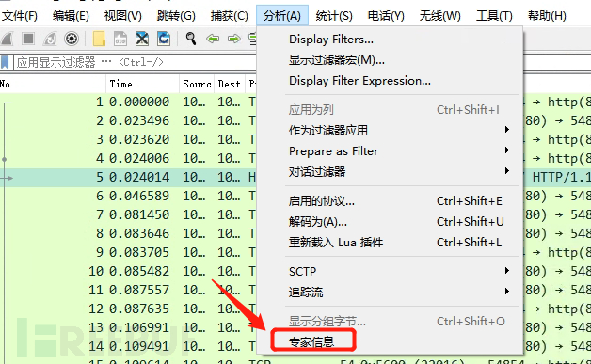Open the 无线(W) menu

click(x=439, y=16)
